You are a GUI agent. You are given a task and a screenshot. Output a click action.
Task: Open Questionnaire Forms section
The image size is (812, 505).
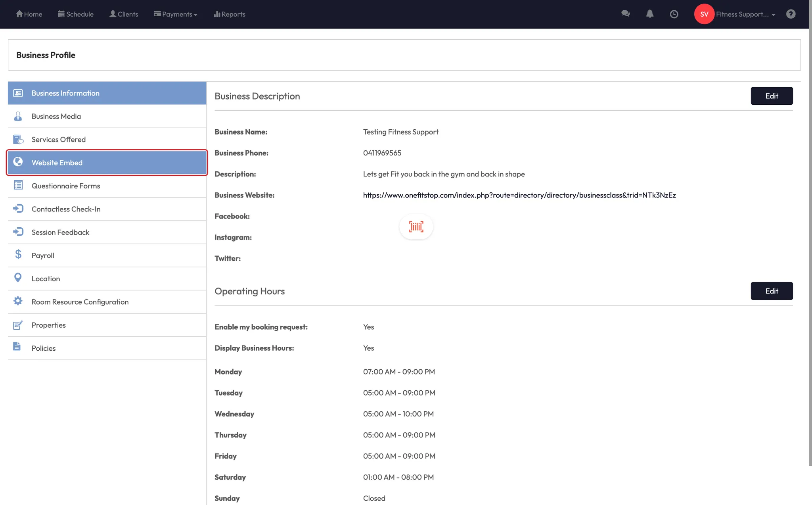click(66, 186)
